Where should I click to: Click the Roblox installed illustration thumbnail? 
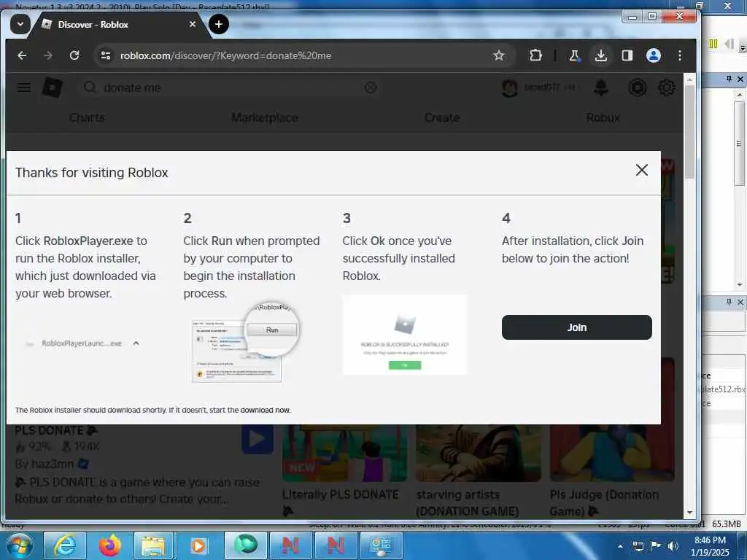pos(405,335)
